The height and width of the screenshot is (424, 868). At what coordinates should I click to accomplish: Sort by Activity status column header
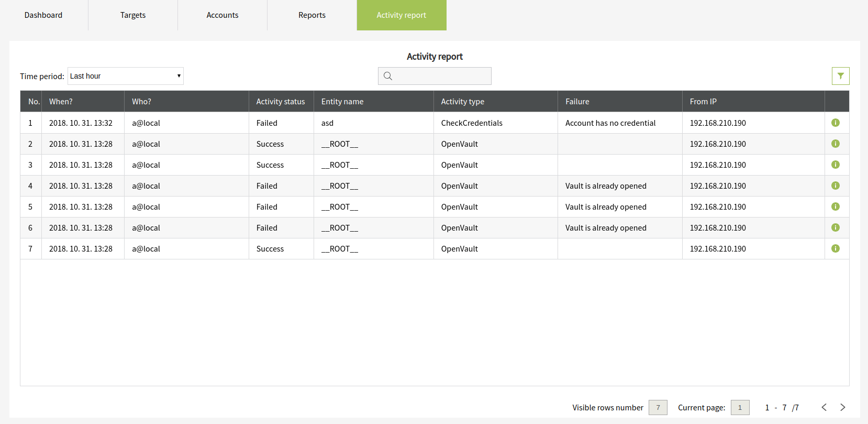pyautogui.click(x=281, y=102)
